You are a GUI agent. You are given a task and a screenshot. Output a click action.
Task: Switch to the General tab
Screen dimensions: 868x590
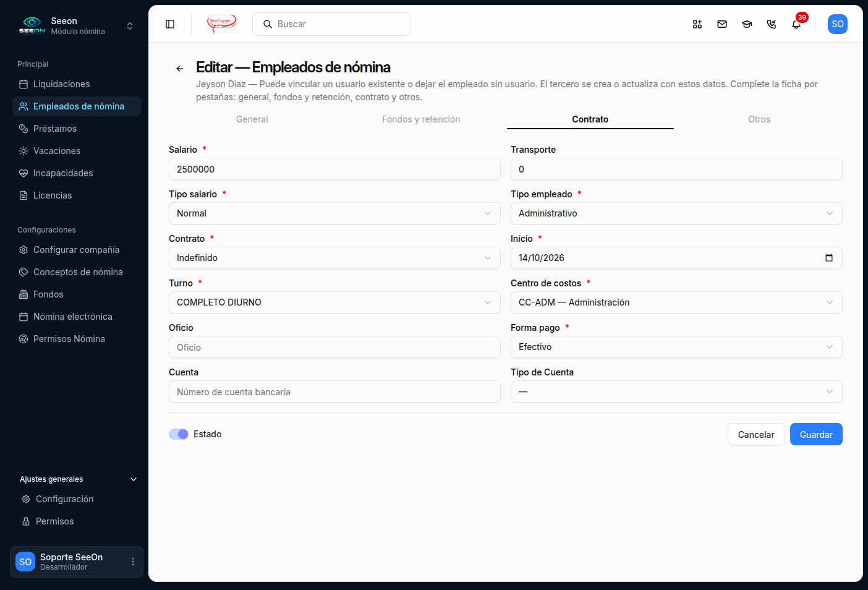click(252, 119)
